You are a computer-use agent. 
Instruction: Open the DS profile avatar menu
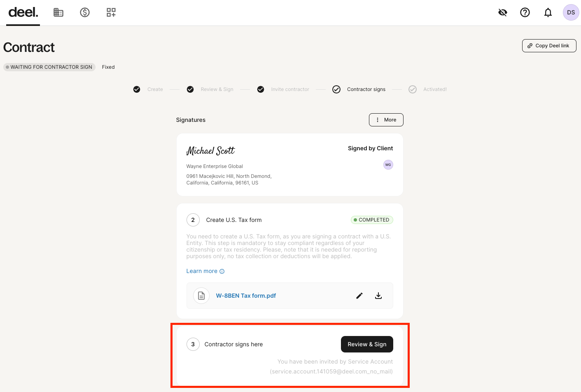coord(571,12)
